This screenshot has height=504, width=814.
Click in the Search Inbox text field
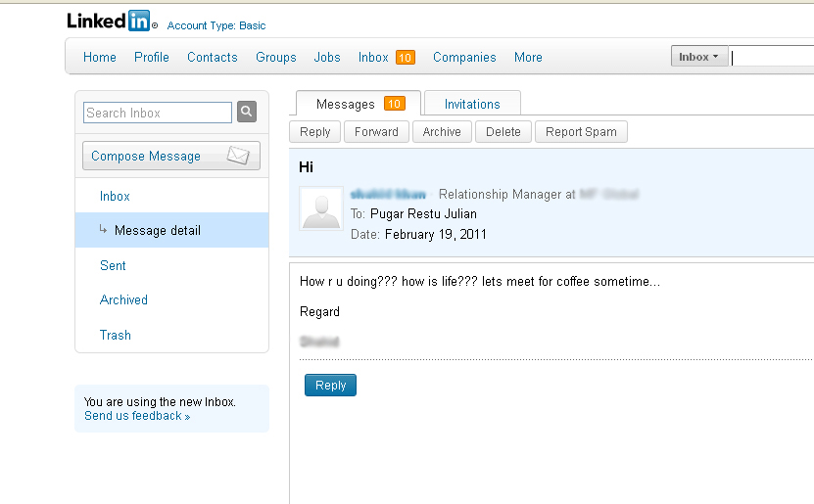157,113
